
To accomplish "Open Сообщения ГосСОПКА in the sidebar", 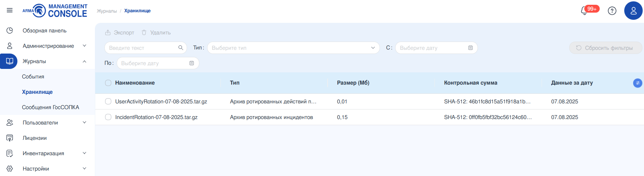I will (51, 107).
